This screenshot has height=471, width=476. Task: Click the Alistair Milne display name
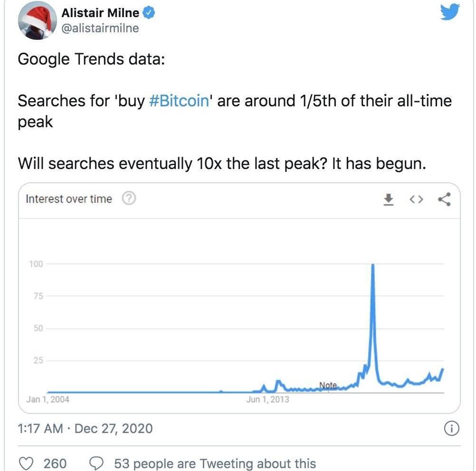coord(100,13)
